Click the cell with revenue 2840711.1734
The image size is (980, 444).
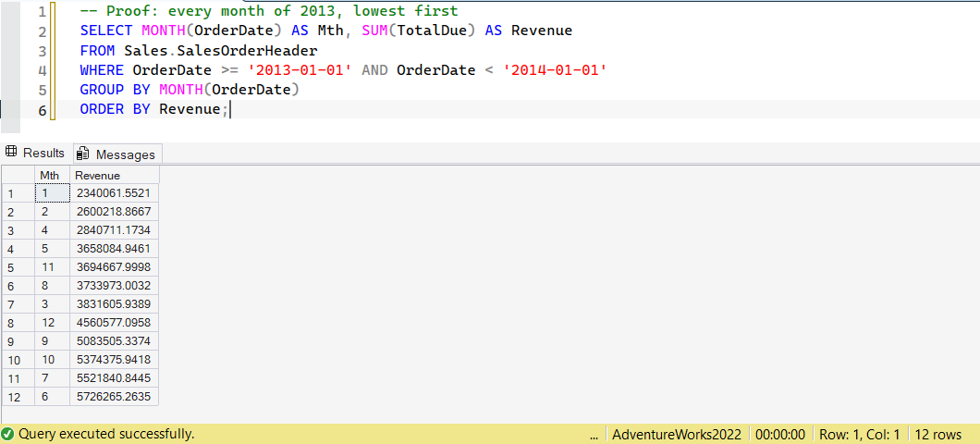click(114, 230)
